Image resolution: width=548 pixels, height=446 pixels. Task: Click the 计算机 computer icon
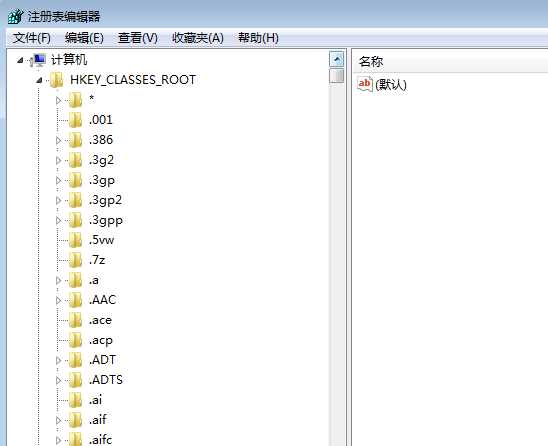(x=38, y=60)
